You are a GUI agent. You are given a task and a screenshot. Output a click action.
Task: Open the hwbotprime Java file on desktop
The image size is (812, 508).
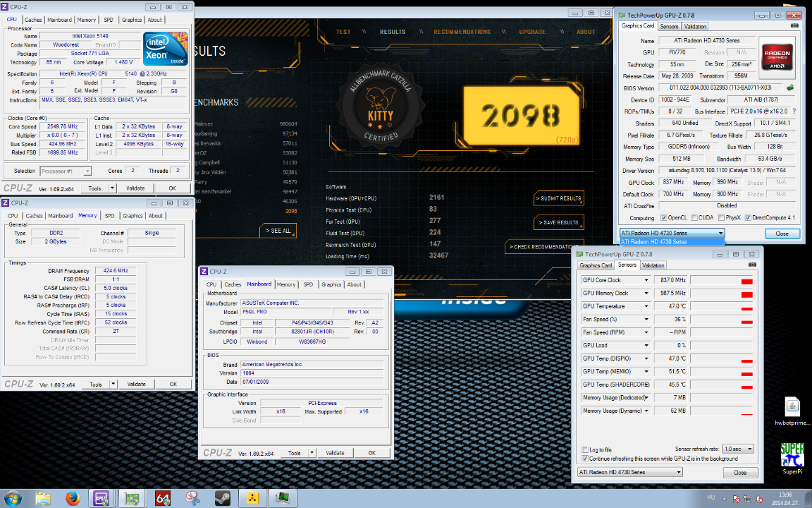tap(792, 411)
